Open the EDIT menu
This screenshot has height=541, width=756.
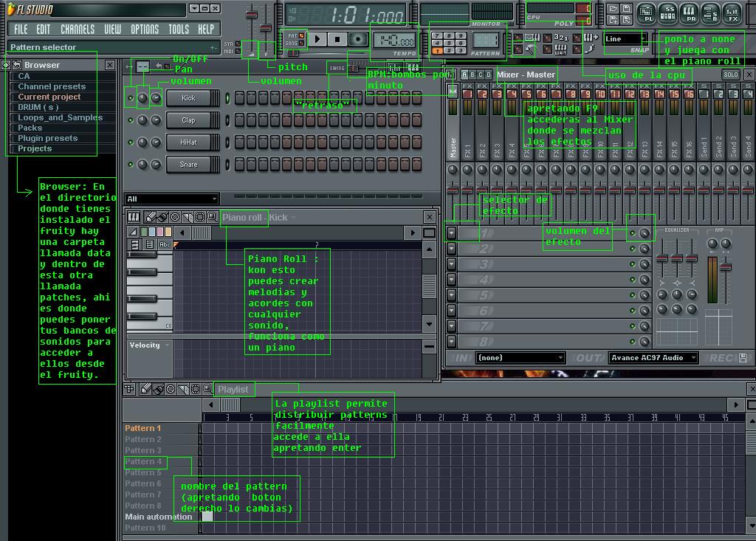(43, 30)
